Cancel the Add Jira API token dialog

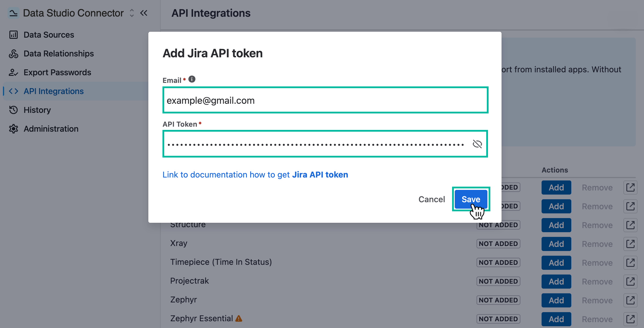coord(432,199)
